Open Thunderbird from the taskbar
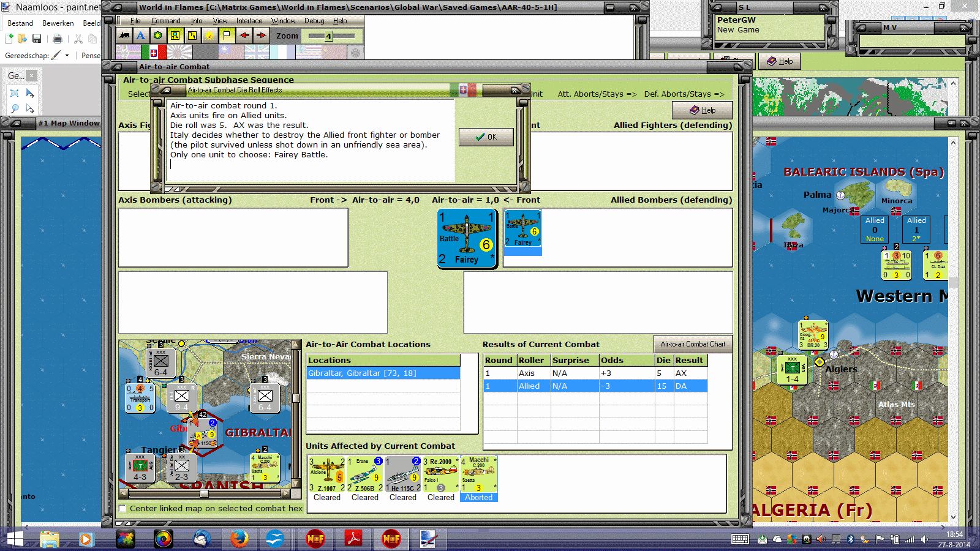Screen dimensions: 980x551 (202, 539)
